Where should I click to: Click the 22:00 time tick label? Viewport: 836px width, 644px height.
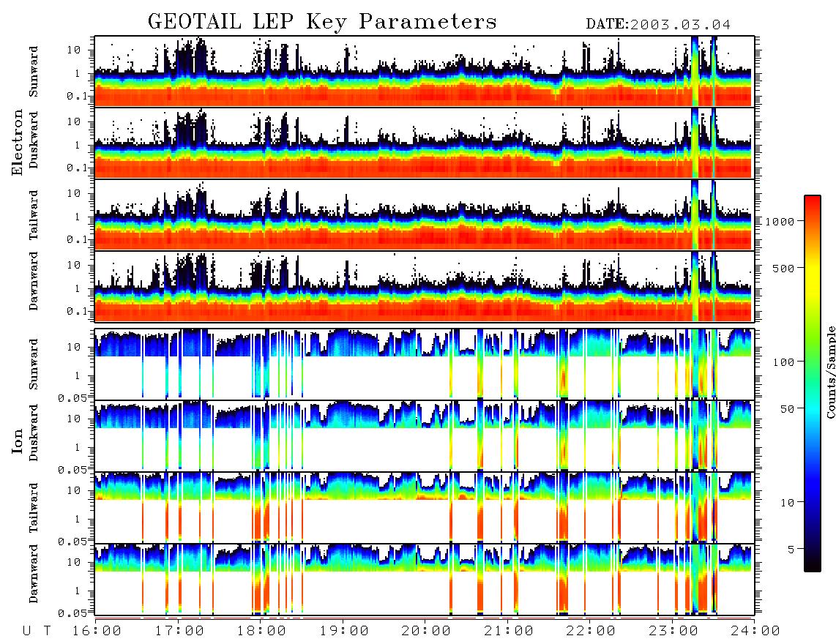(591, 632)
